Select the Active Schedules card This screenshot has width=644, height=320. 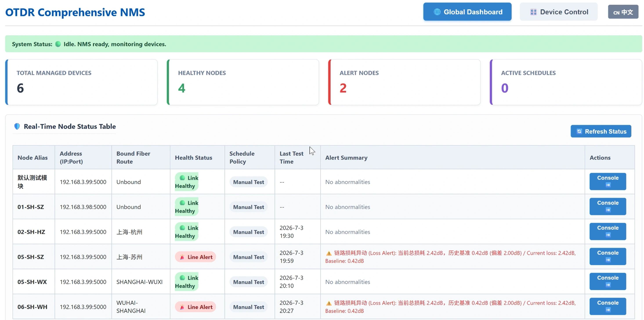(x=566, y=82)
